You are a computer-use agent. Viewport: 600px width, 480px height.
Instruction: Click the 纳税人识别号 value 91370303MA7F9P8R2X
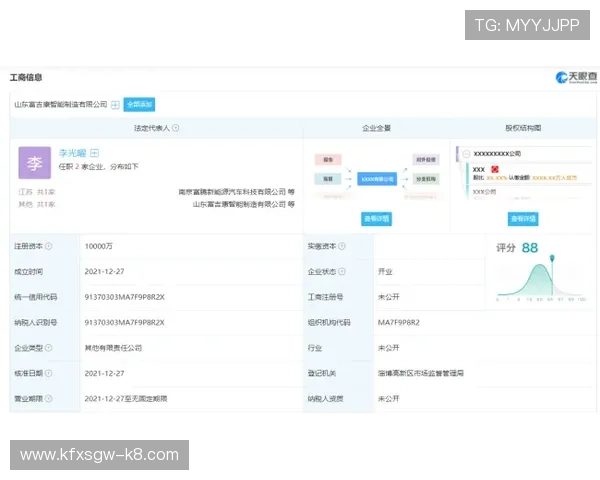pos(124,322)
